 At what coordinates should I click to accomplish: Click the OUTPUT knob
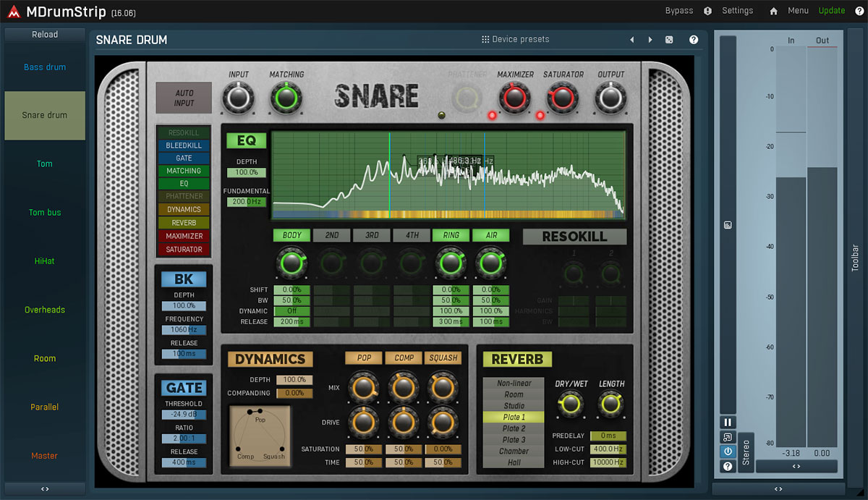(x=610, y=97)
